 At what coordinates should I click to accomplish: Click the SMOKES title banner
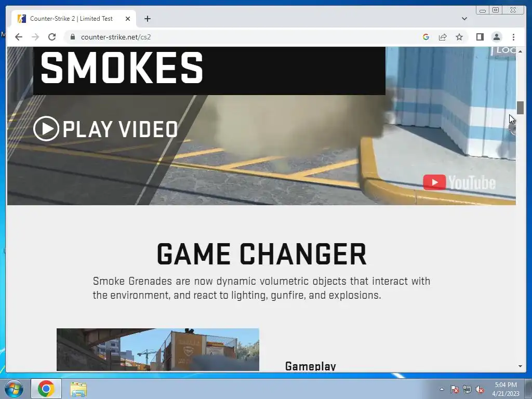[x=209, y=70]
